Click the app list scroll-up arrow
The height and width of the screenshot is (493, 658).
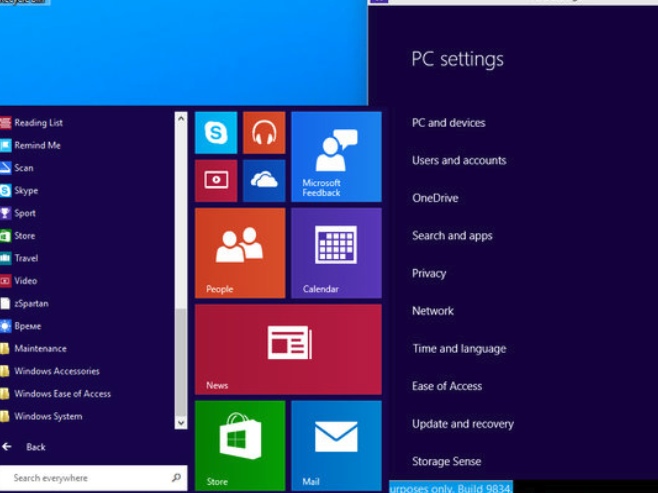pyautogui.click(x=181, y=118)
